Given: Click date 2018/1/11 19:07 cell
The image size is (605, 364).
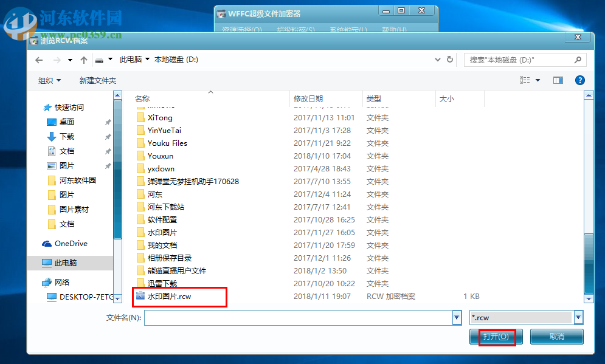Looking at the screenshot, I should tap(322, 296).
